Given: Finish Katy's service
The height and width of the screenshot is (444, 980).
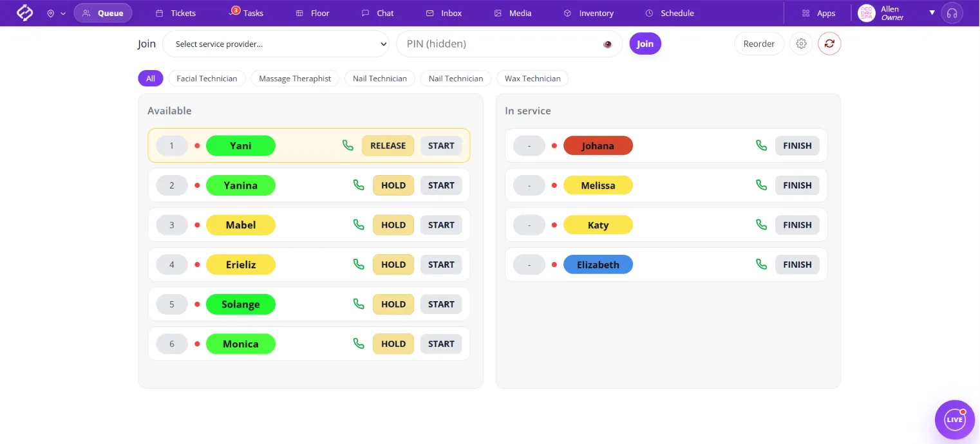Looking at the screenshot, I should [797, 225].
